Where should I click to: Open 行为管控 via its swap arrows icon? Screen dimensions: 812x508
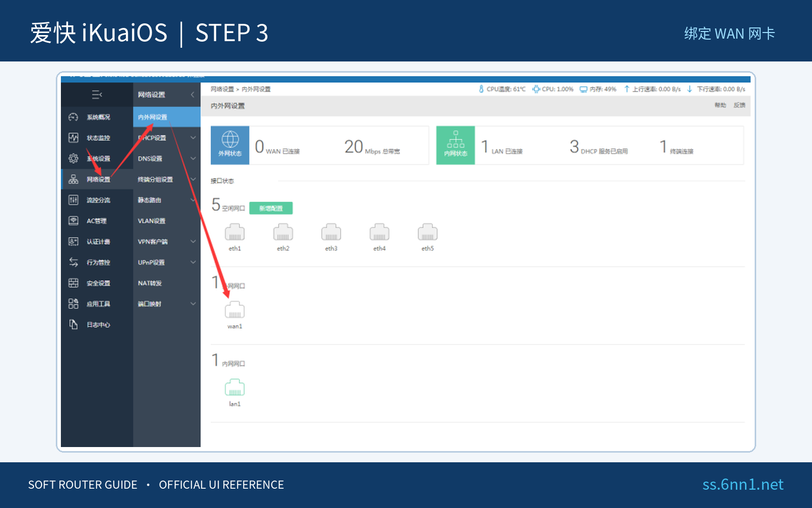tap(74, 262)
